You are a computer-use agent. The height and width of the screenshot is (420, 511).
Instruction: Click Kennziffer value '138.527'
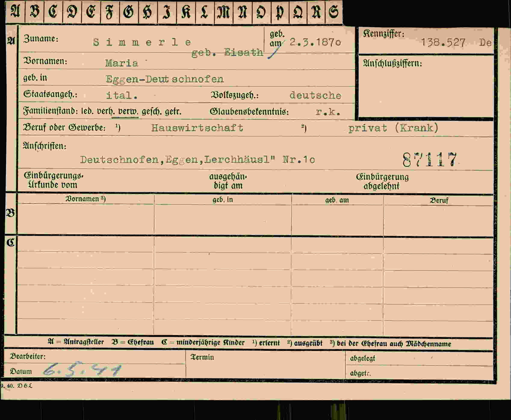(x=443, y=43)
